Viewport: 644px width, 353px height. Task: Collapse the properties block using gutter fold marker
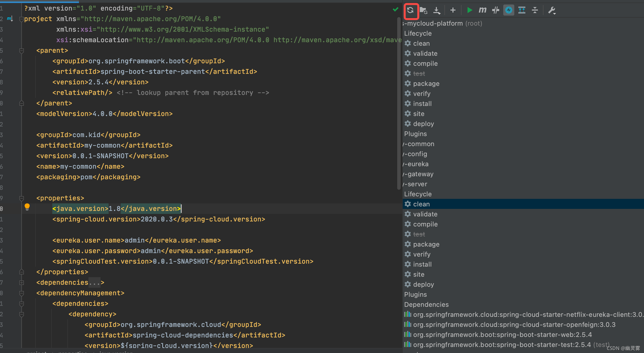(22, 198)
